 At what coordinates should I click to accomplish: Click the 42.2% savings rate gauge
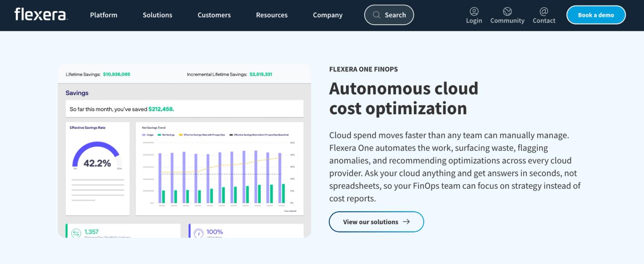[x=97, y=156]
